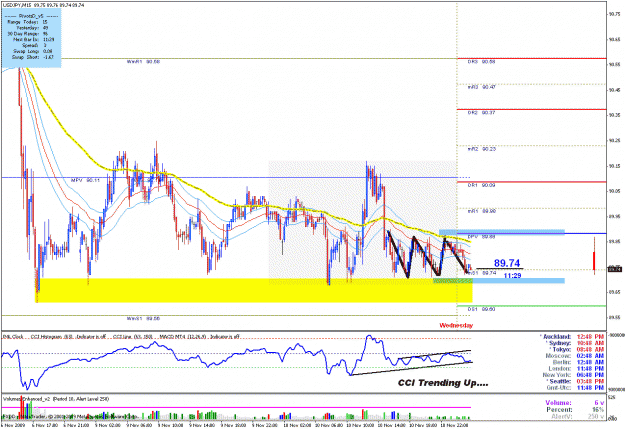Select the magenta volume alert level line
This screenshot has width=625, height=429.
coord(236,407)
